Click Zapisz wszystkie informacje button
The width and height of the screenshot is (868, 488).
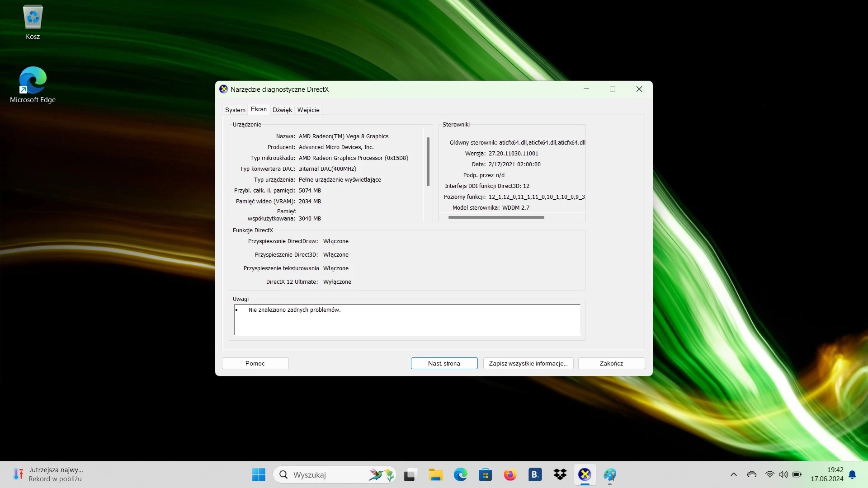[x=528, y=363]
